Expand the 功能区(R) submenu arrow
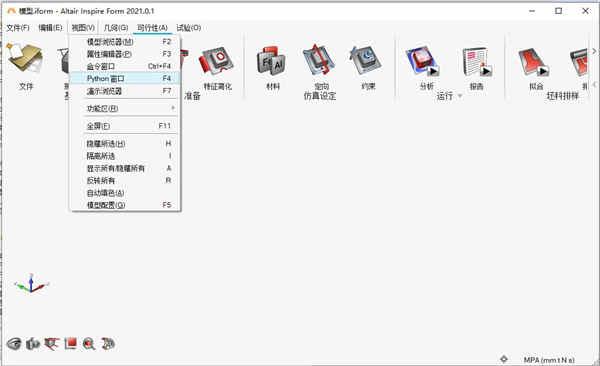Image resolution: width=600 pixels, height=366 pixels. pos(173,108)
